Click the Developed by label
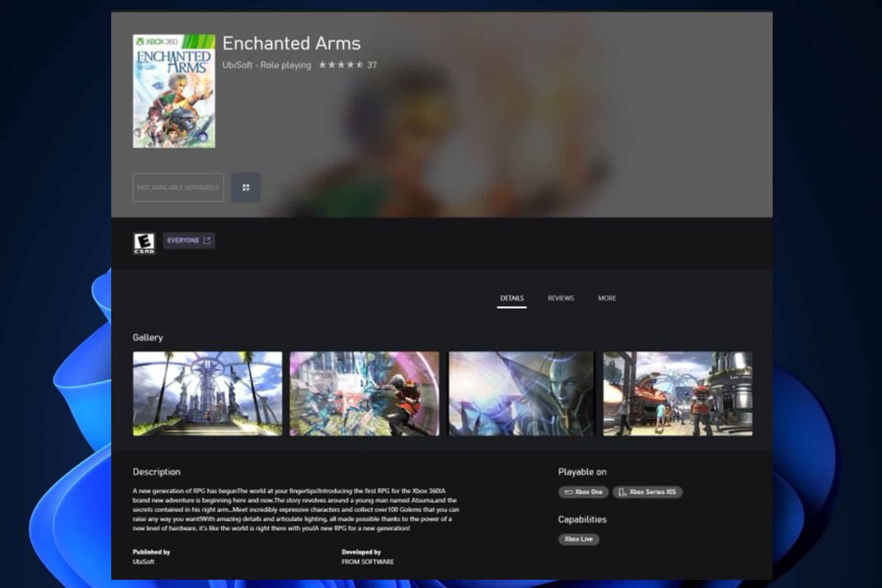This screenshot has width=882, height=588. (362, 552)
